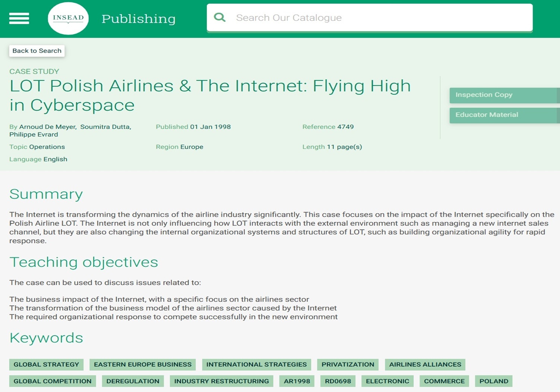Select the AIRLINES ALLIANCES keyword tag
The height and width of the screenshot is (392, 560).
point(425,364)
